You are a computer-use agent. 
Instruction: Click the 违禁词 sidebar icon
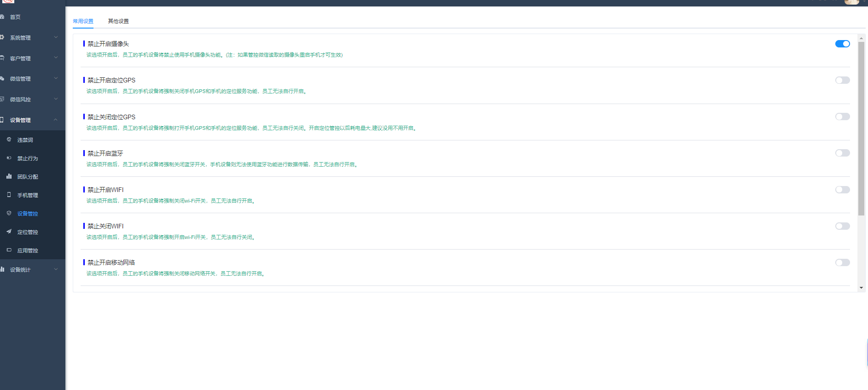pos(9,140)
